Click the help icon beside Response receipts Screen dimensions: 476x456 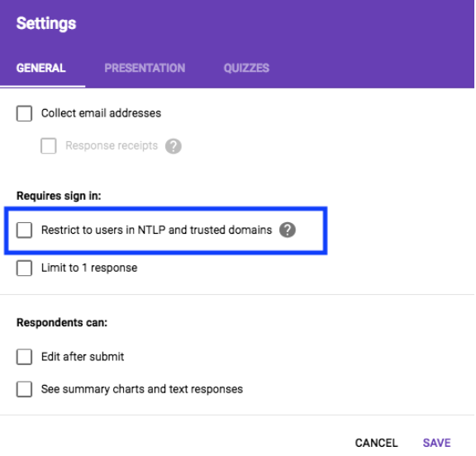(x=174, y=146)
